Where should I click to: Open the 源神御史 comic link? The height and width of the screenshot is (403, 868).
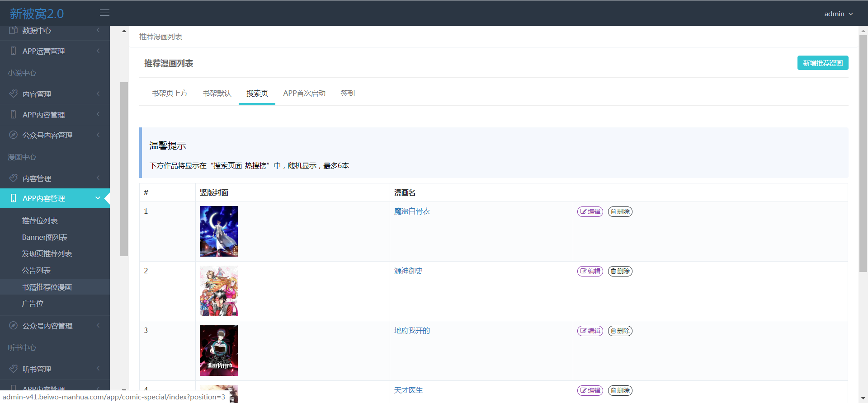pyautogui.click(x=408, y=271)
